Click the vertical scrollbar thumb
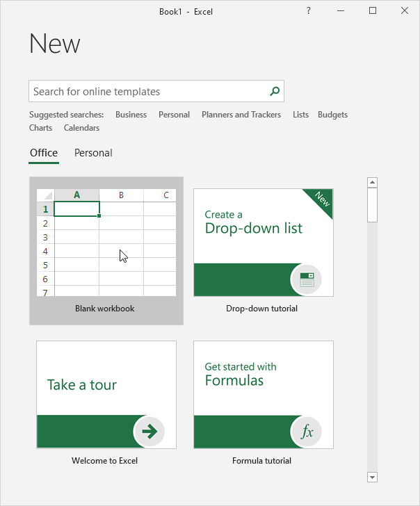Image resolution: width=420 pixels, height=506 pixels. [x=372, y=205]
